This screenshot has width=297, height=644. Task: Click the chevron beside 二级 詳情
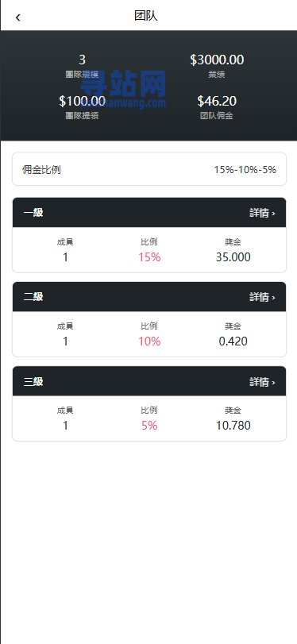(274, 298)
